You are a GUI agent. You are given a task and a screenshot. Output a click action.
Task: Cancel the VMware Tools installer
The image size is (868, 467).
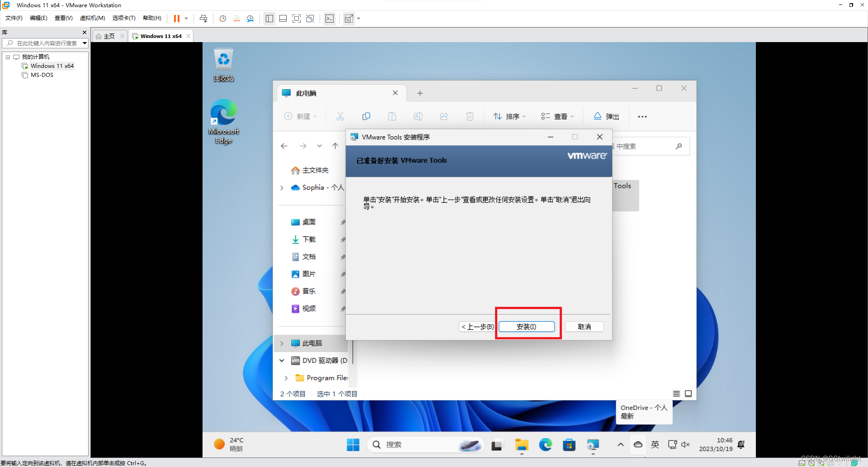tap(584, 326)
